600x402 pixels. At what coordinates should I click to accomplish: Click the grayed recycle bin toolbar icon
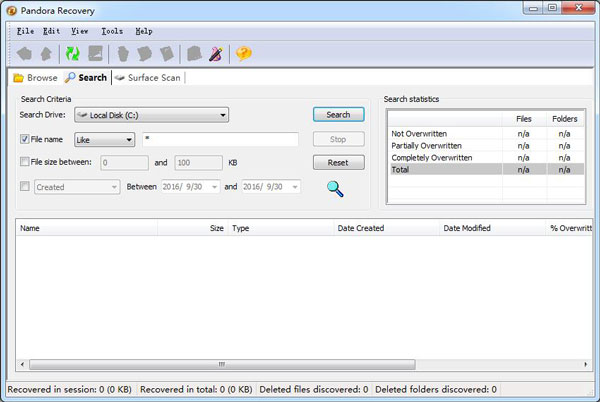[x=123, y=54]
